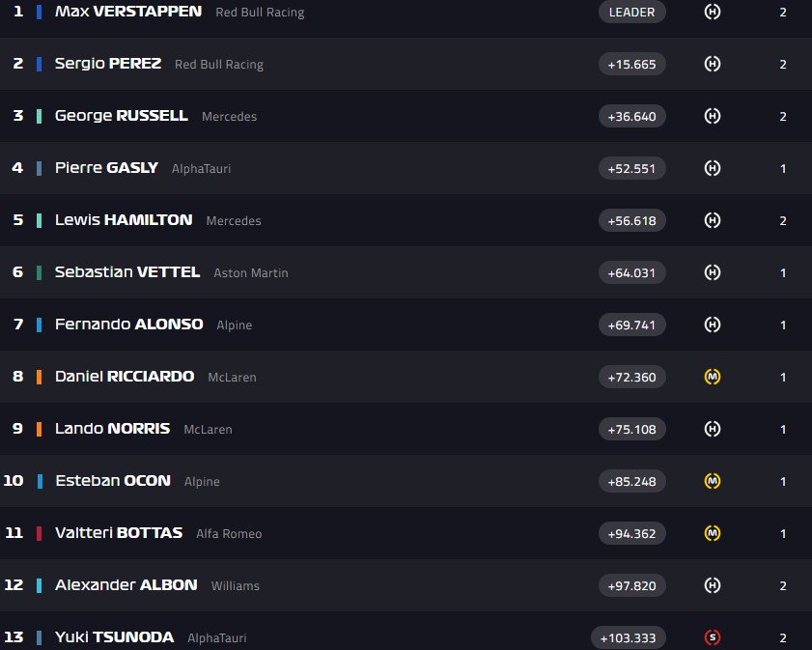The image size is (812, 650).
Task: Open Lewis Hamilton driver name
Action: pyautogui.click(x=124, y=220)
